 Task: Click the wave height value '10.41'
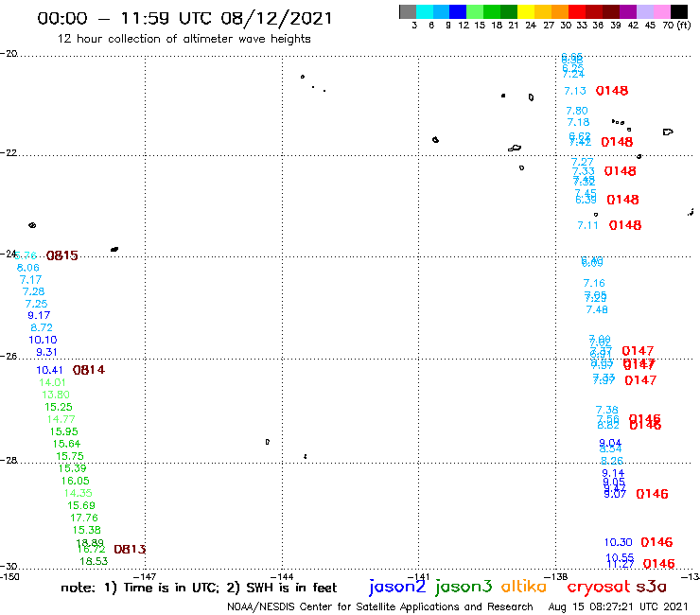(49, 370)
